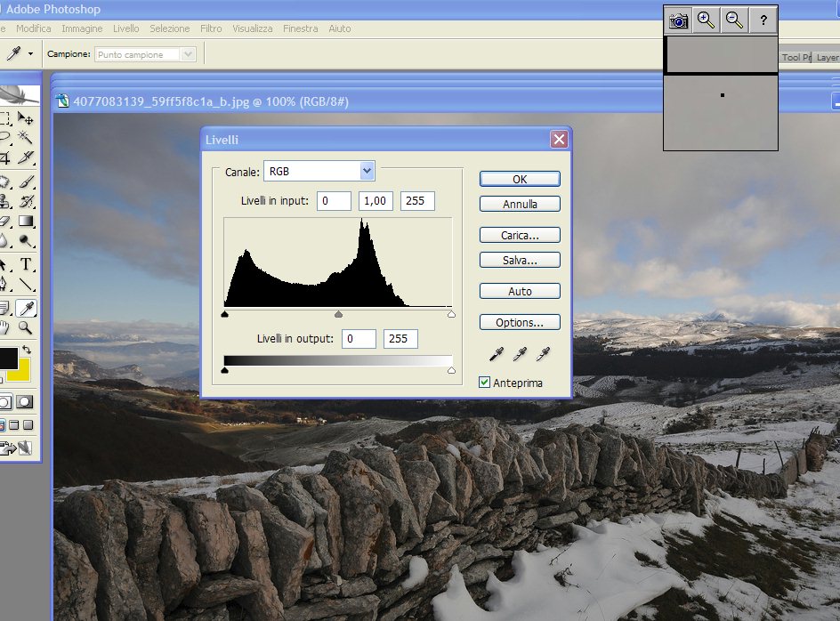Select the black point eyedropper in Livelli

click(x=497, y=354)
